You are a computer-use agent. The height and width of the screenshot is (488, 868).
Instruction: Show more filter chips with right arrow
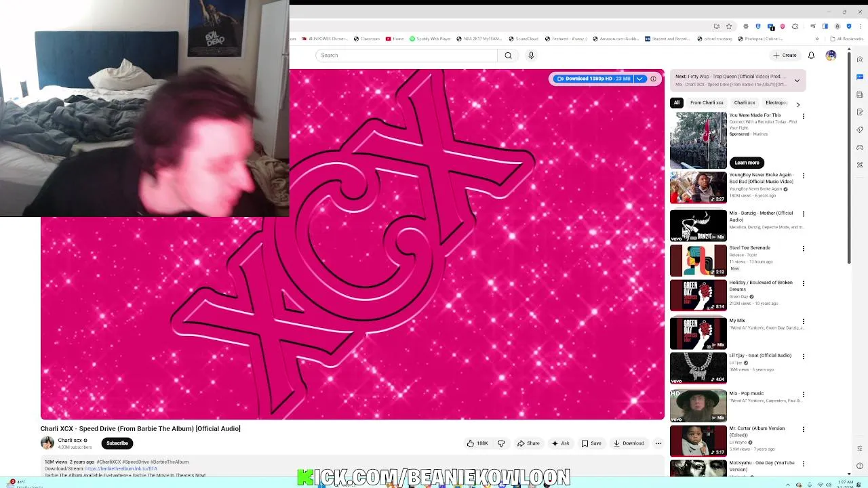(798, 104)
